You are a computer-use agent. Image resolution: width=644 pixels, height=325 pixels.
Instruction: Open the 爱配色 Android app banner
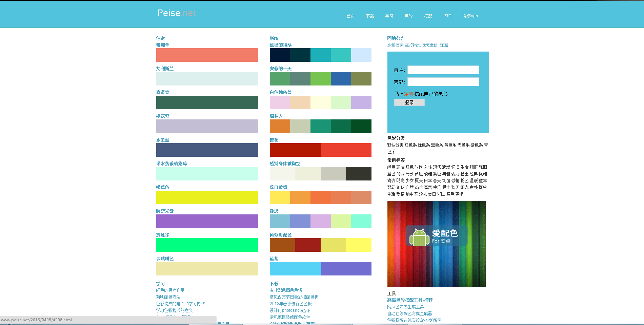pos(436,244)
